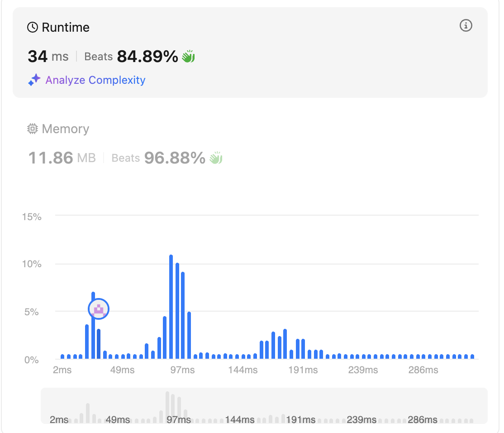Click the info icon in Runtime card
The height and width of the screenshot is (433, 504).
(466, 26)
